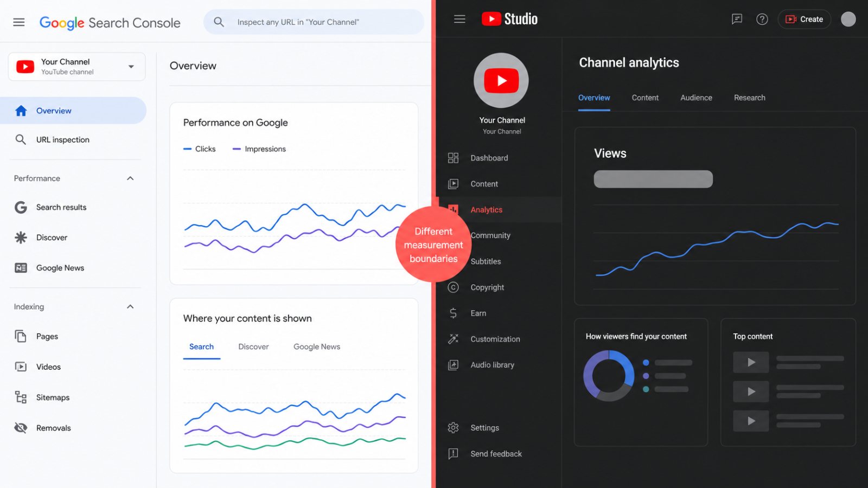Screen dimensions: 868x488
Task: Click the teal traffic source legend dot
Action: [x=646, y=389]
